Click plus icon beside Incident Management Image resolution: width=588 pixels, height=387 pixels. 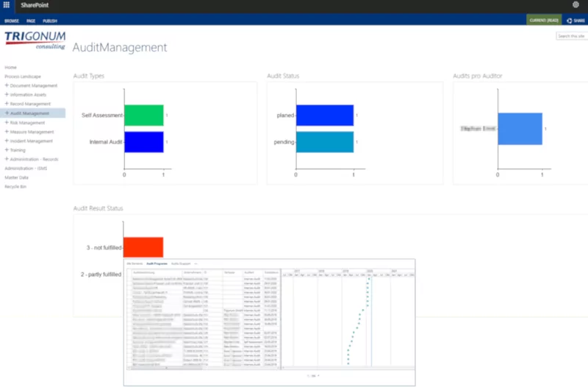7,141
